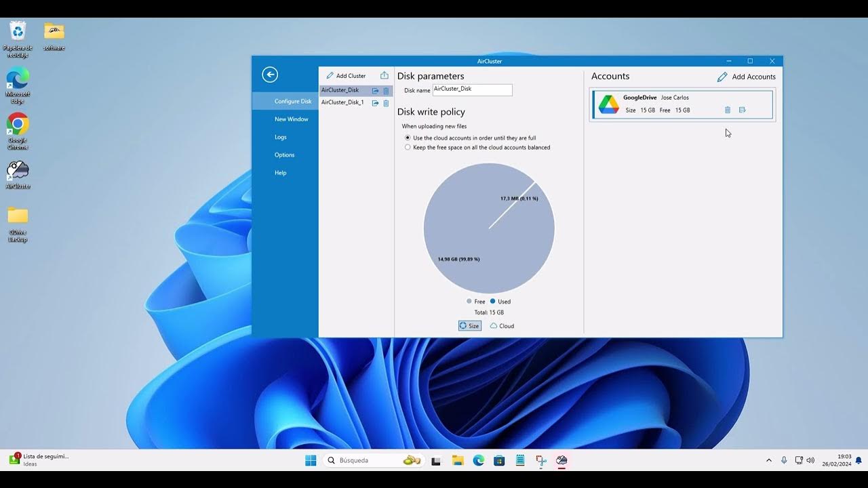Click the Add Cluster pencil button
The width and height of the screenshot is (868, 488).
tap(346, 76)
